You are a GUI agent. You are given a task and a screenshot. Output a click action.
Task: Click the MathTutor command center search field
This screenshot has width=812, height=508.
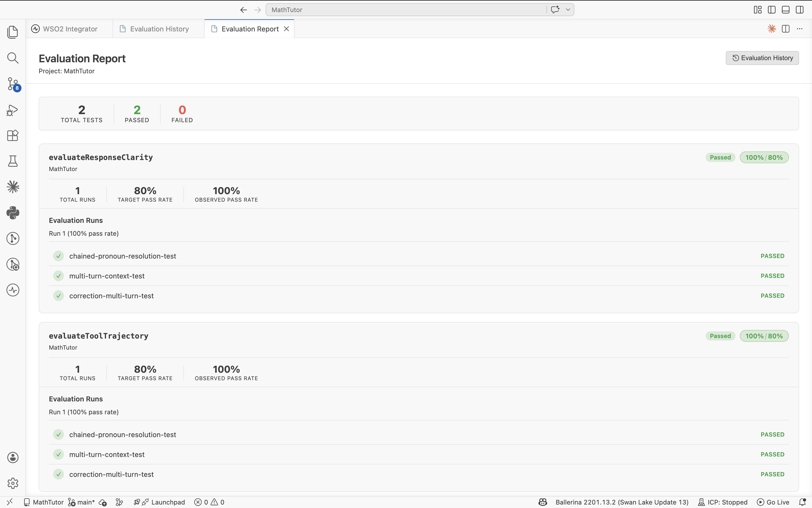[x=406, y=10]
